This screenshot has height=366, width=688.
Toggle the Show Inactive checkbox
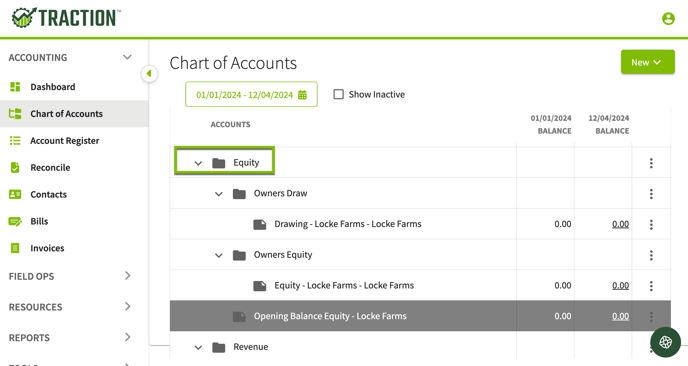coord(338,94)
